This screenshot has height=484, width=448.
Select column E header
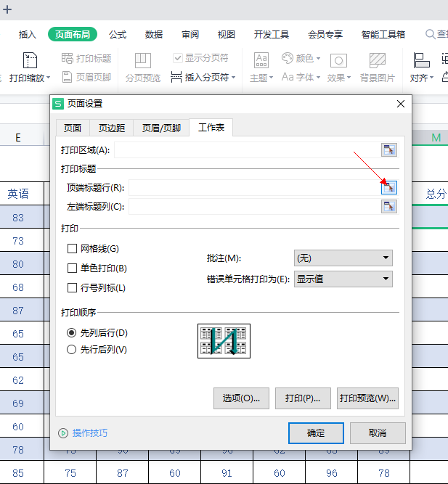(x=22, y=138)
